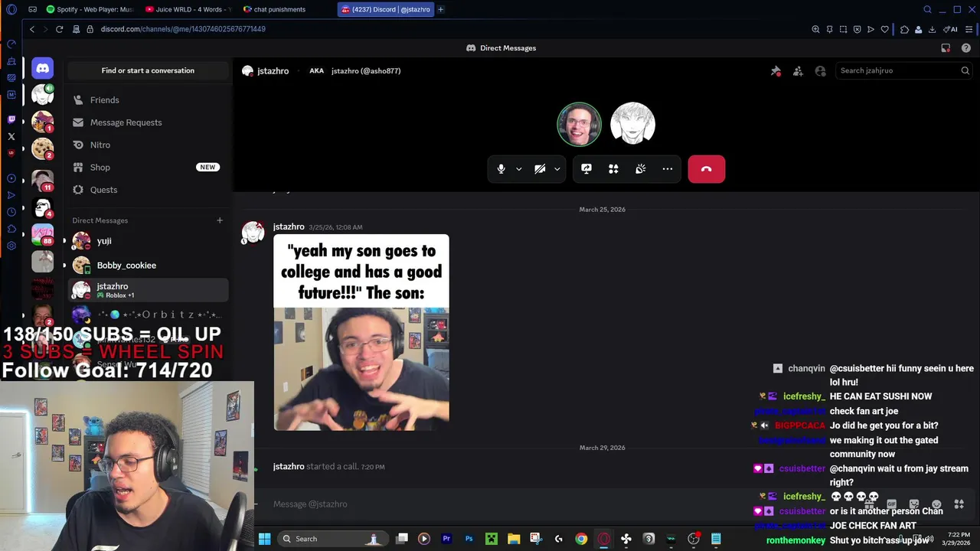Open Windows Start menu
The width and height of the screenshot is (980, 551).
point(264,539)
